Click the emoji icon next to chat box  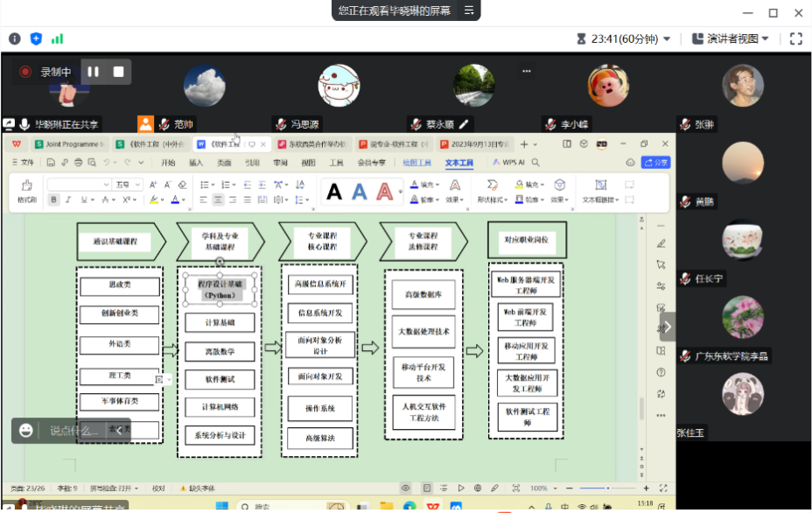coord(24,431)
